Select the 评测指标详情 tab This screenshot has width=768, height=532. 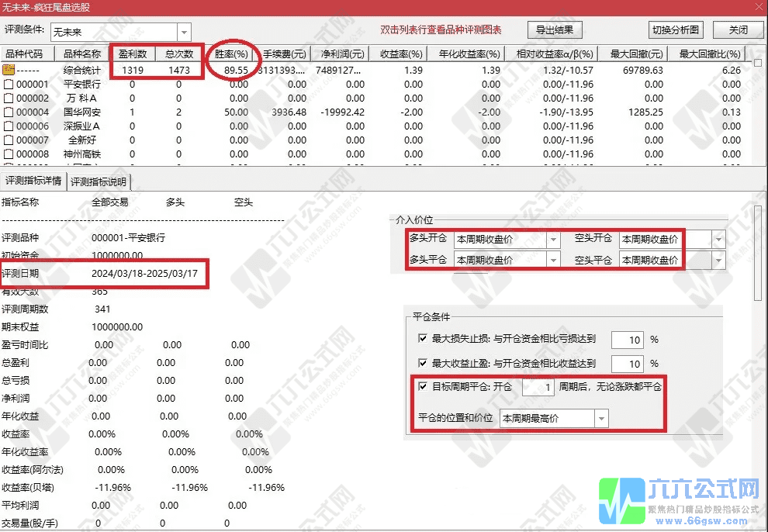point(33,181)
